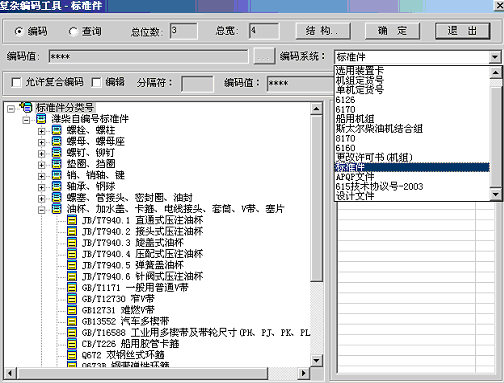This screenshot has width=504, height=383.
Task: Collapse the 标准件分类号 root node
Action: tap(11, 109)
